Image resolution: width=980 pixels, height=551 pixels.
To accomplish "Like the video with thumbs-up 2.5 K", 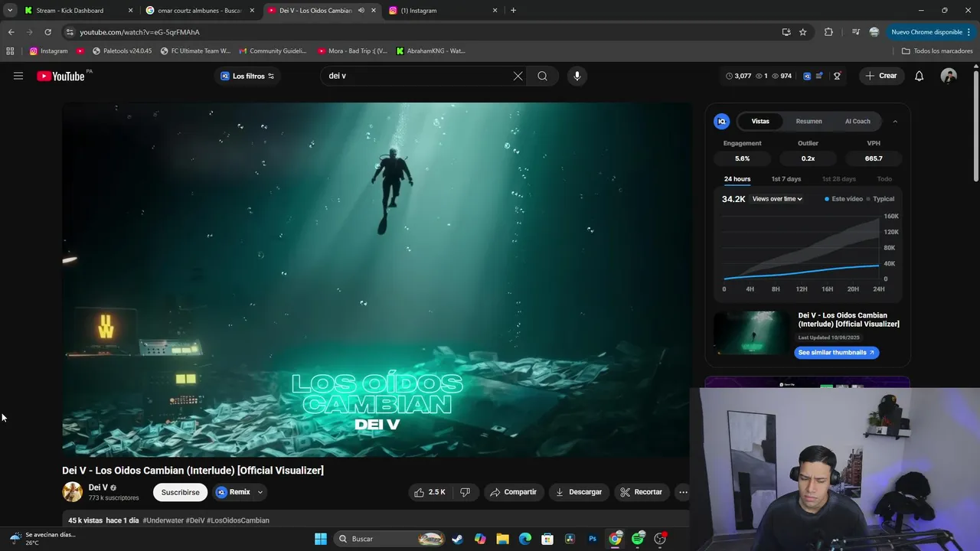I will 430,492.
